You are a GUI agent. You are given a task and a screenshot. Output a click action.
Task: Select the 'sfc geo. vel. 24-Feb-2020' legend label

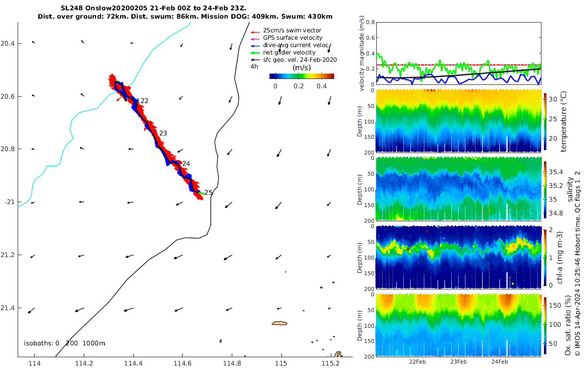(300, 60)
